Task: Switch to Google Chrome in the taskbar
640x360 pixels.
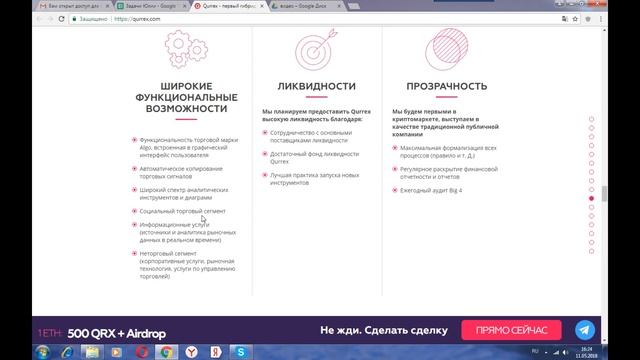Action: click(x=166, y=352)
